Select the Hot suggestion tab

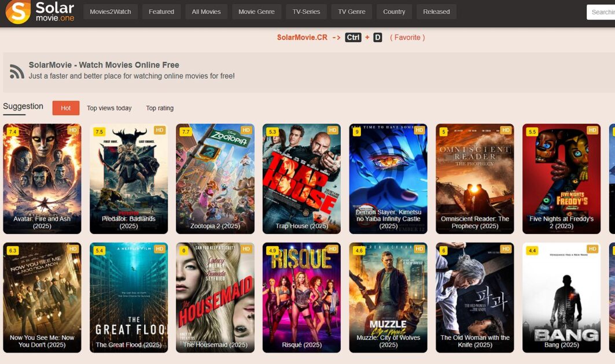pyautogui.click(x=66, y=108)
